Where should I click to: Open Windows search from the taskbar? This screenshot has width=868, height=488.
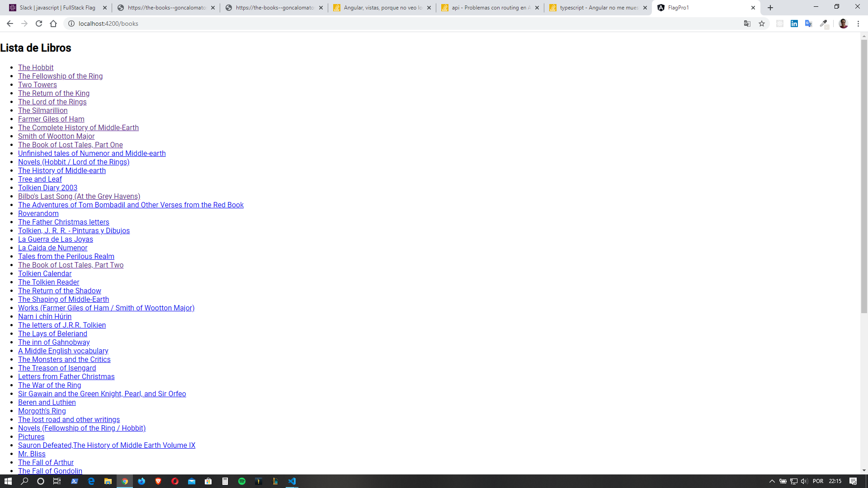24,481
